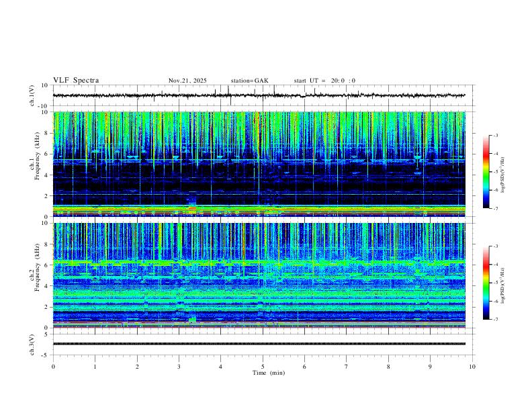The width and height of the screenshot is (532, 411).
Task: Select the "Nov.21, 2025" date text
Action: click(187, 81)
